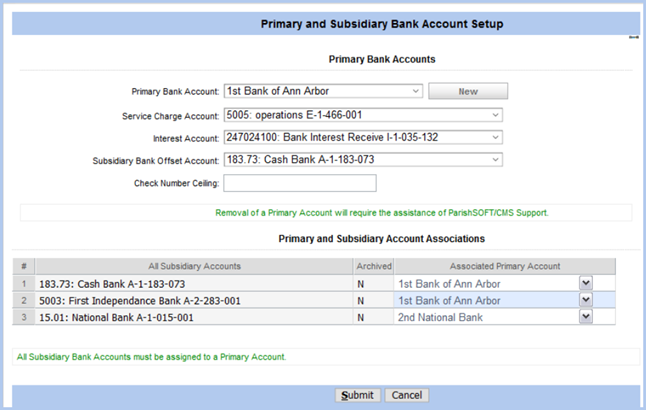Screen dimensions: 646x410
Task: Submit the bank account setup
Action: pos(358,395)
